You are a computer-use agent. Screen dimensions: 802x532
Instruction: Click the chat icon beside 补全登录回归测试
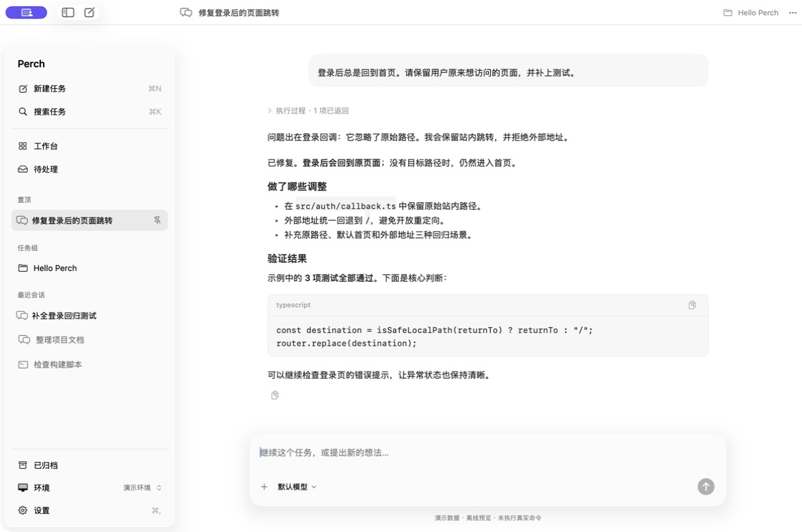[22, 316]
